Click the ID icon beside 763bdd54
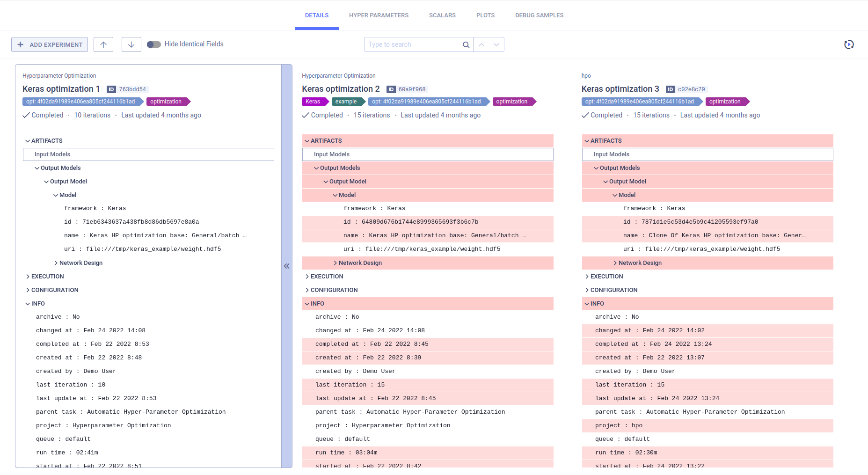Viewport: 868px width, 475px height. pos(111,89)
